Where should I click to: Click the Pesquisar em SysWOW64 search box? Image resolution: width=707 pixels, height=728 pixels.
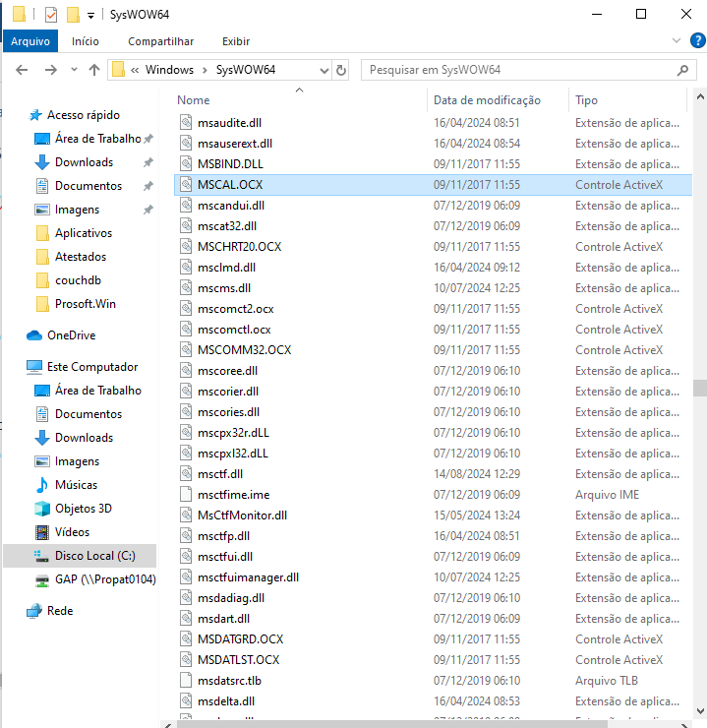(528, 70)
